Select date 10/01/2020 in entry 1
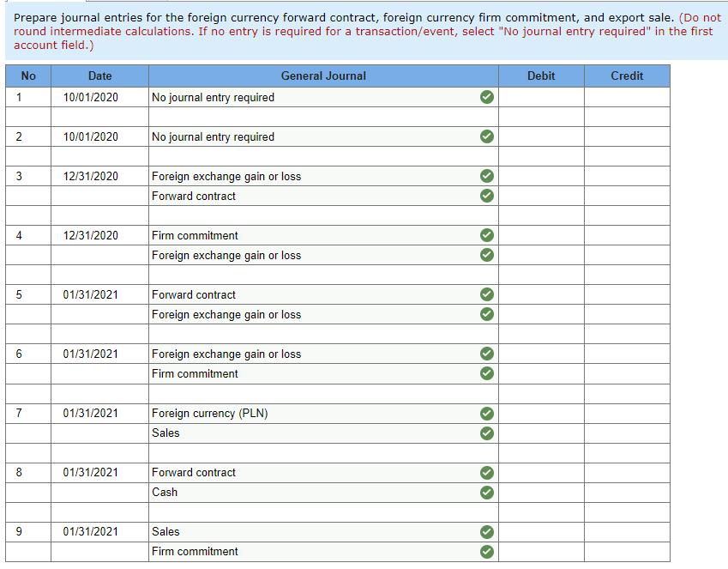 (91, 97)
